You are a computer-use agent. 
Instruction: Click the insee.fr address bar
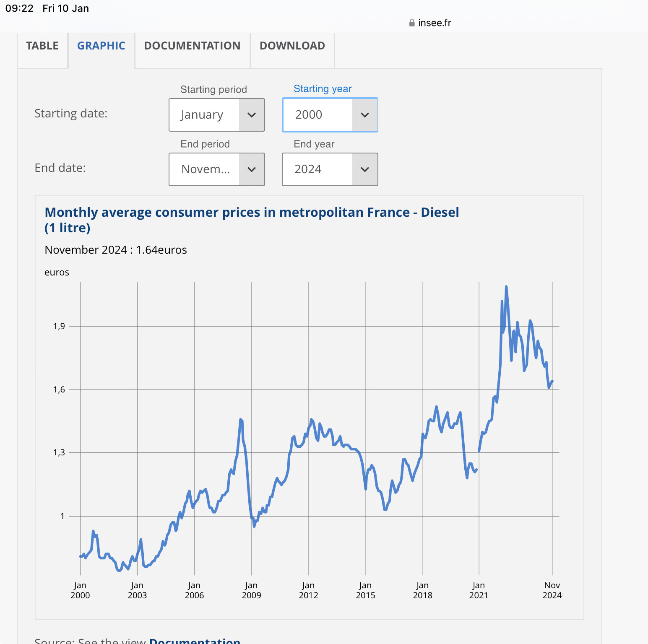435,23
